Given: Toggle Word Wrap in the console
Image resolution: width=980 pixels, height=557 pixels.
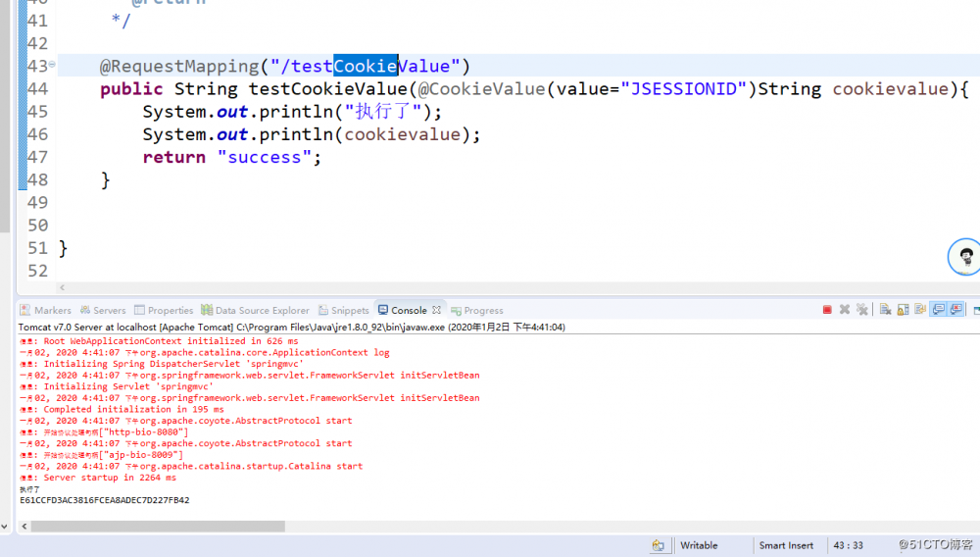Looking at the screenshot, I should coord(920,310).
